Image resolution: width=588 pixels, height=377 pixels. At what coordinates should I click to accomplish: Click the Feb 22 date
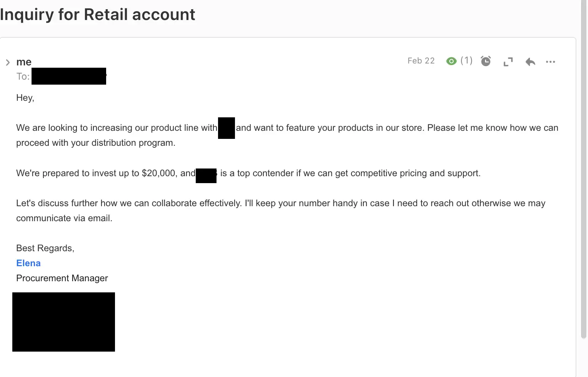(421, 61)
